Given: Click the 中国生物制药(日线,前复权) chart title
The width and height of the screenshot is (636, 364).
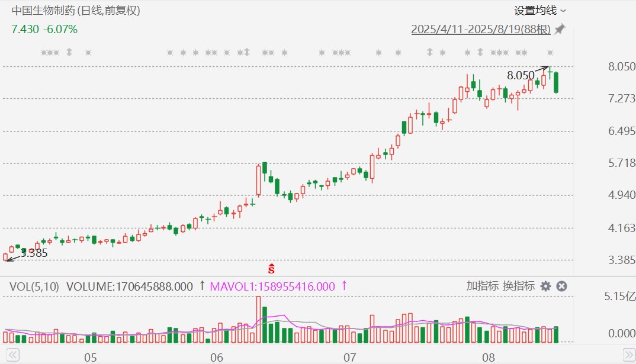Looking at the screenshot, I should pyautogui.click(x=76, y=10).
